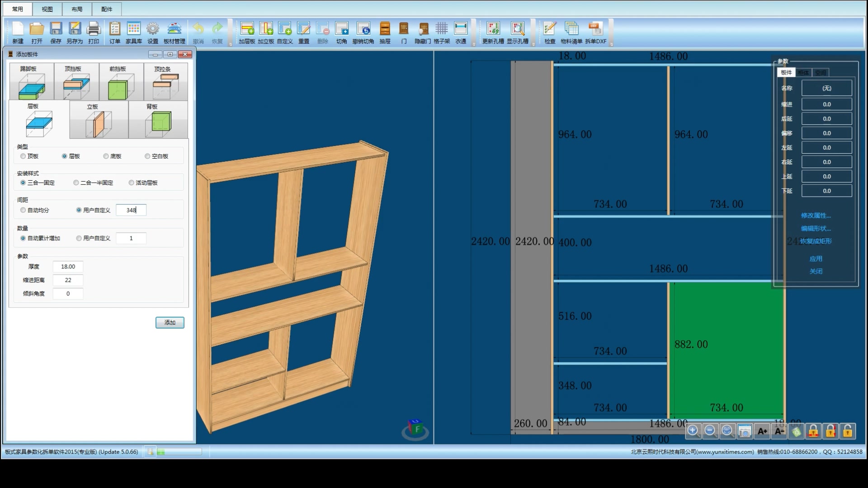Expand overflow arrow after 恢复 toolbar group

tap(231, 44)
